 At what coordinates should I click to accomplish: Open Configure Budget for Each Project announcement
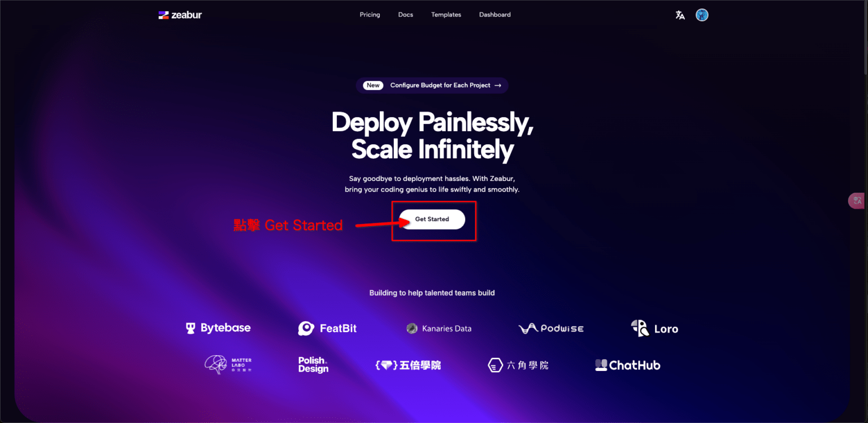pyautogui.click(x=432, y=85)
